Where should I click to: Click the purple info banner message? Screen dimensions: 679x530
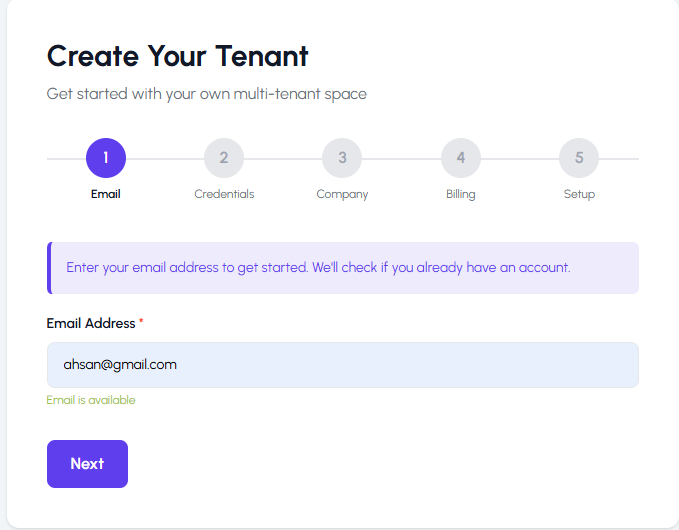(318, 268)
